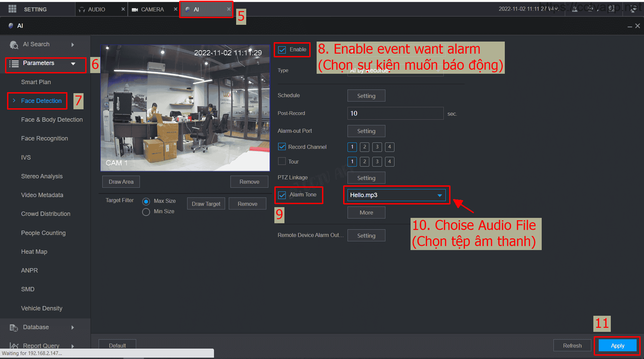The image size is (644, 359).
Task: Select the Min Size radio button
Action: click(x=146, y=212)
